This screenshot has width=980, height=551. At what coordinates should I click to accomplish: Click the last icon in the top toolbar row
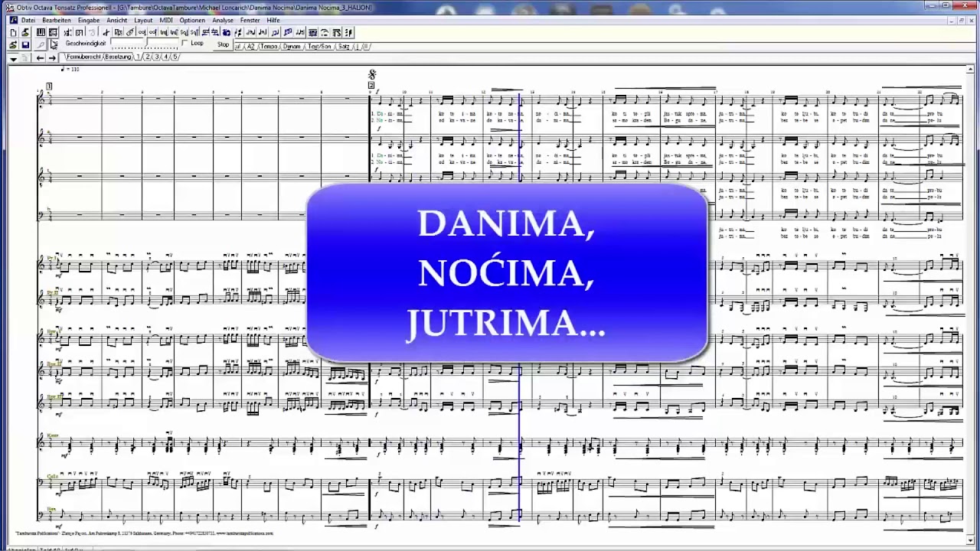pyautogui.click(x=348, y=33)
